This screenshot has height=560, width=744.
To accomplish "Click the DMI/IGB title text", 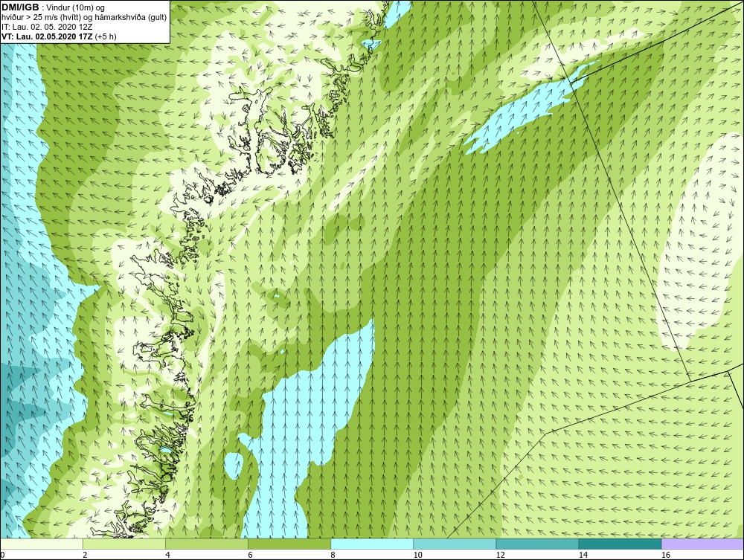I will tap(20, 7).
